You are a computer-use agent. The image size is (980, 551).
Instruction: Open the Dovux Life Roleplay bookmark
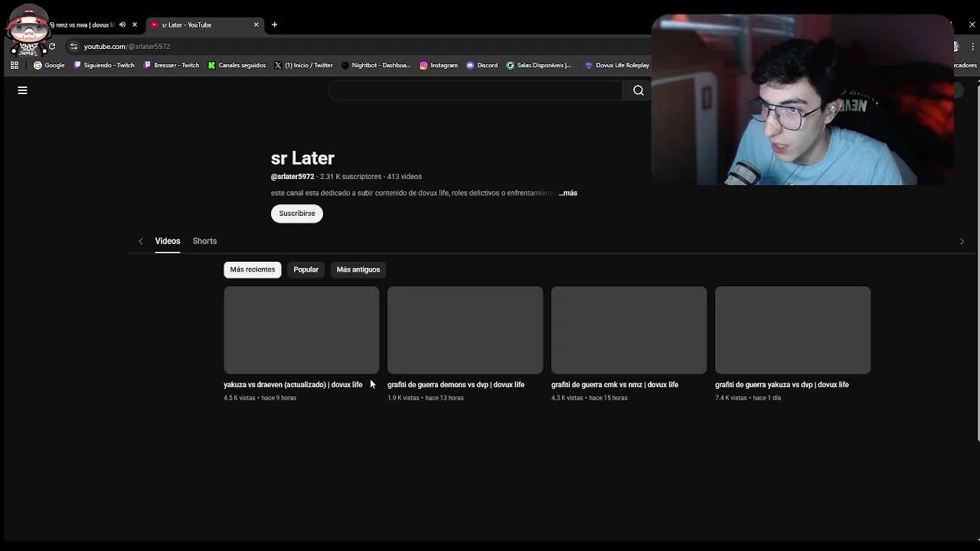pyautogui.click(x=617, y=65)
